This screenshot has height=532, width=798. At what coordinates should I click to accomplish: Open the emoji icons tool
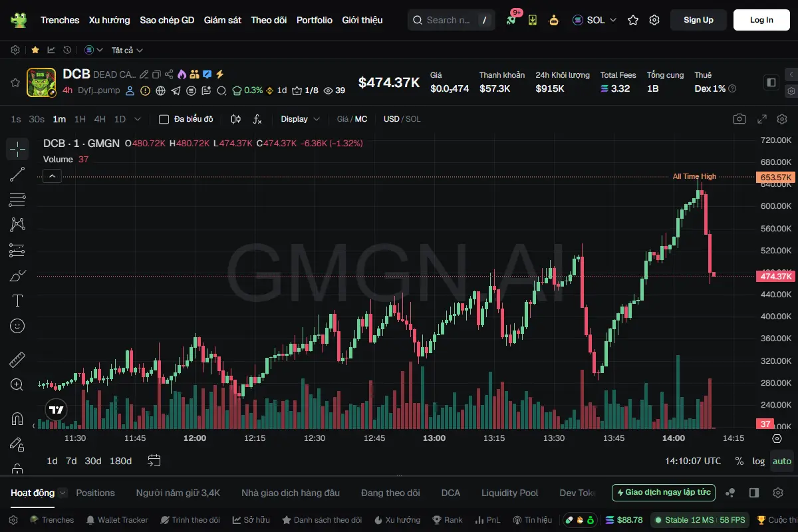point(17,326)
